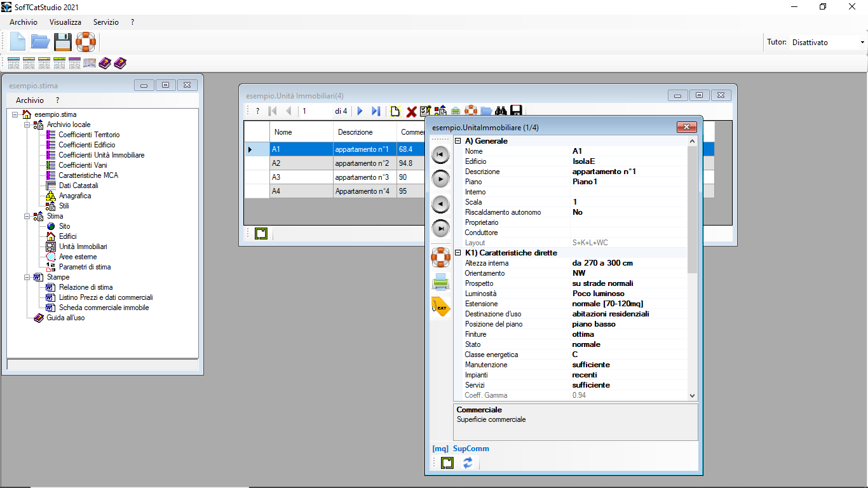868x488 pixels.
Task: Click the Descrizione column header
Action: 365,132
